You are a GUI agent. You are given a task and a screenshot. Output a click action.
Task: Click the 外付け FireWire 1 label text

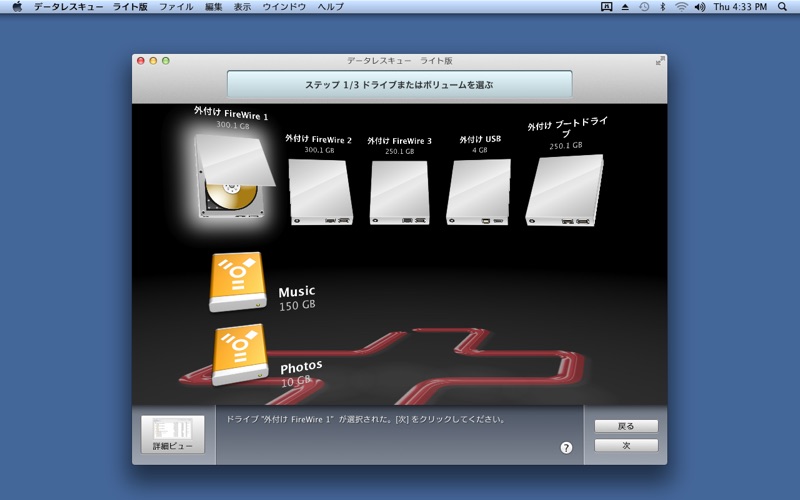tap(231, 113)
